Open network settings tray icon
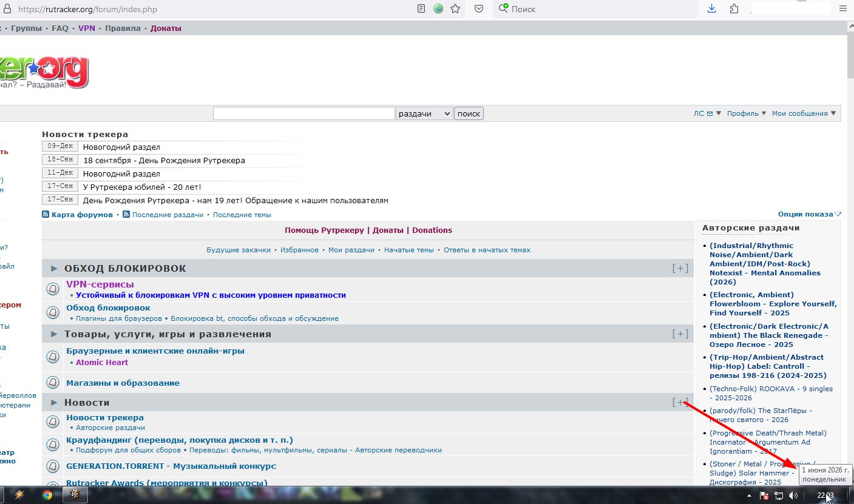Image resolution: width=854 pixels, height=504 pixels. coord(779,496)
